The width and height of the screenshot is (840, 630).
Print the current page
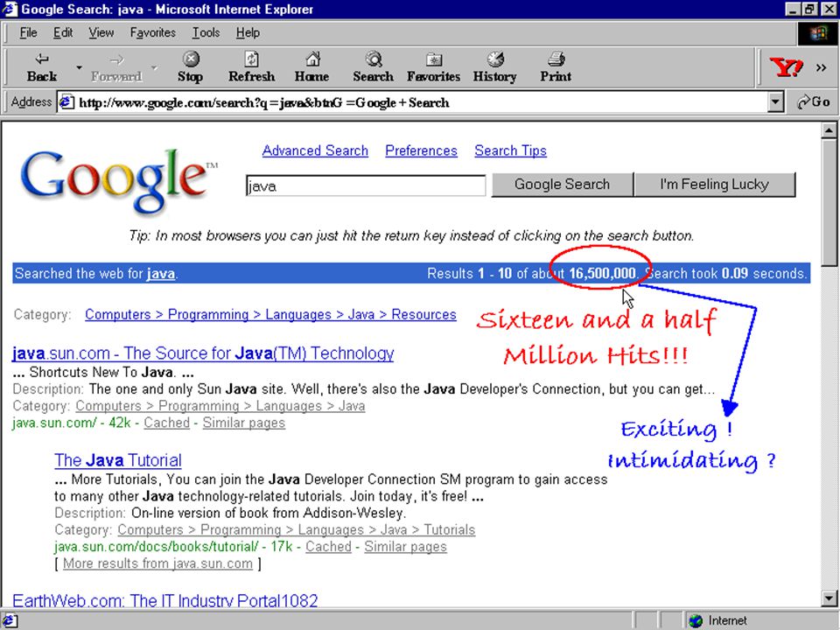pyautogui.click(x=556, y=67)
